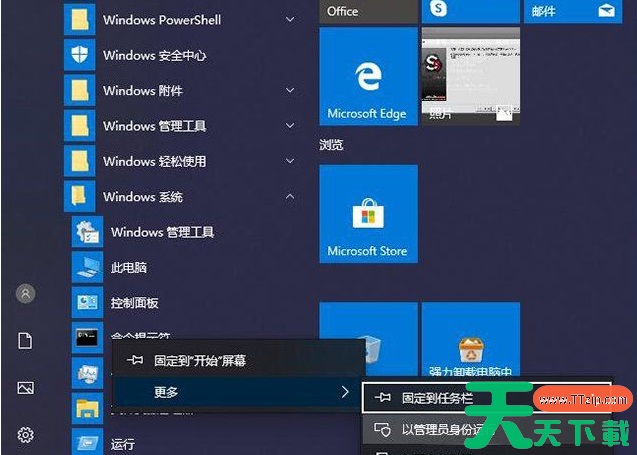This screenshot has width=637, height=455.
Task: Select 固定到"开始"屏幕 in context menu
Action: (238, 360)
